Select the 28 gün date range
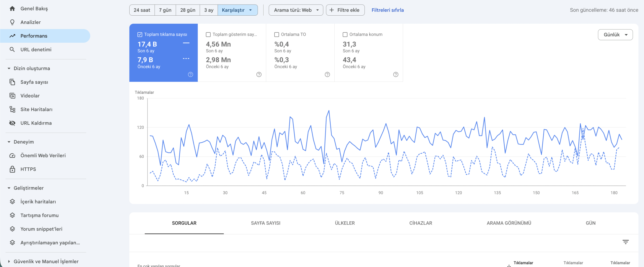The width and height of the screenshot is (644, 267). (x=188, y=10)
